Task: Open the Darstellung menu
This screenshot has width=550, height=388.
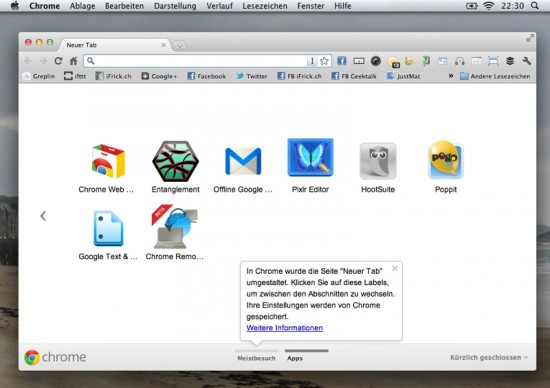Action: pyautogui.click(x=175, y=6)
